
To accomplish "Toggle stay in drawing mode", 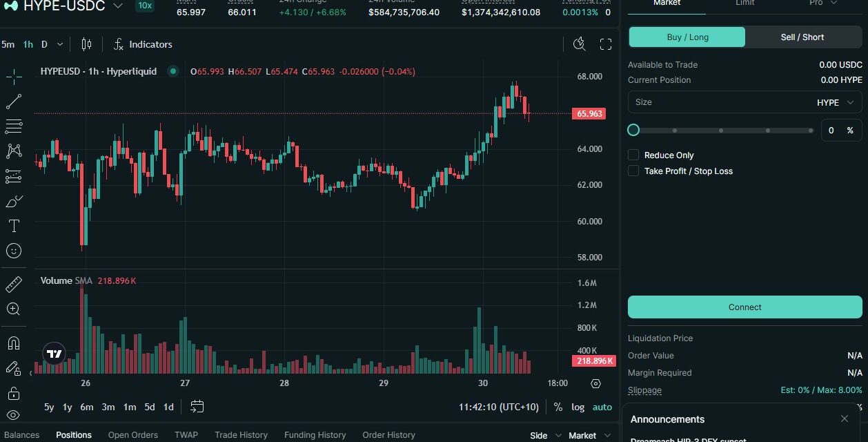I will (x=14, y=368).
